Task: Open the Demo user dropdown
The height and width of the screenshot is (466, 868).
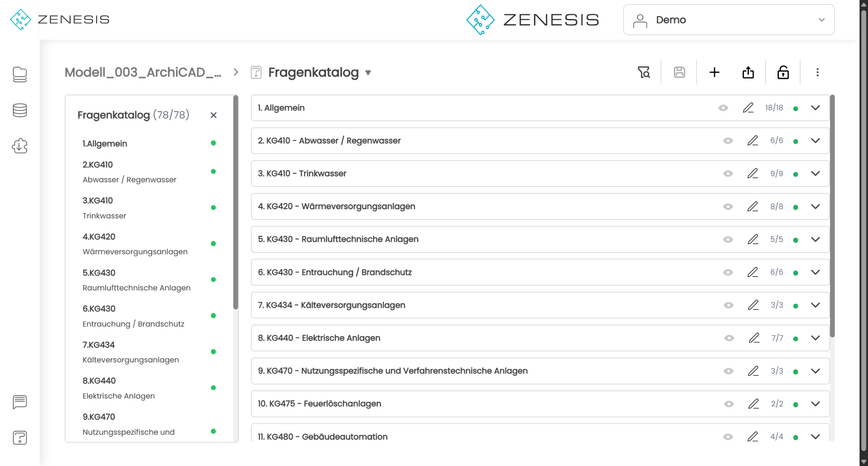Action: point(729,20)
